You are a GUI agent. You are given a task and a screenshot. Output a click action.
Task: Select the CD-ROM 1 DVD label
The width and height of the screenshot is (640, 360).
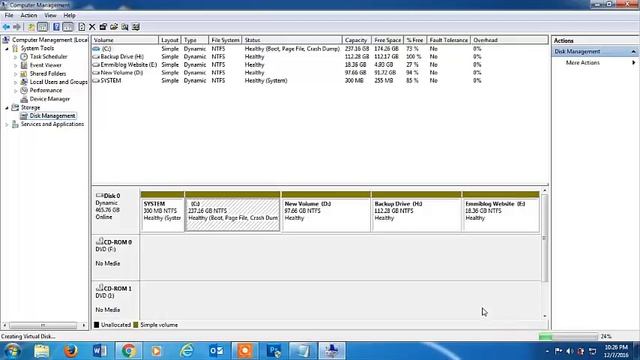coord(116,300)
